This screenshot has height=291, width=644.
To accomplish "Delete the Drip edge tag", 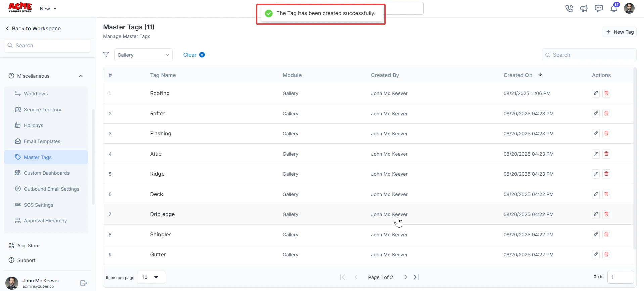I will [606, 214].
